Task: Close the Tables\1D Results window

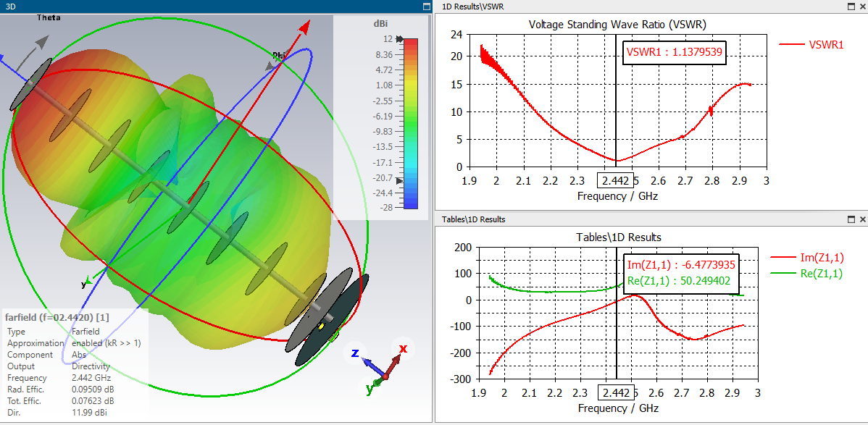Action: pyautogui.click(x=862, y=219)
